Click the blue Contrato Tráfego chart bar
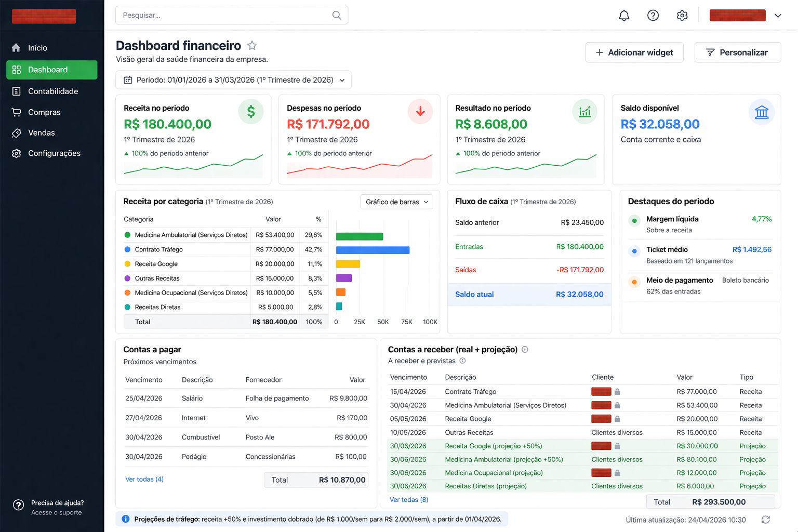Image resolution: width=798 pixels, height=532 pixels. coord(373,250)
